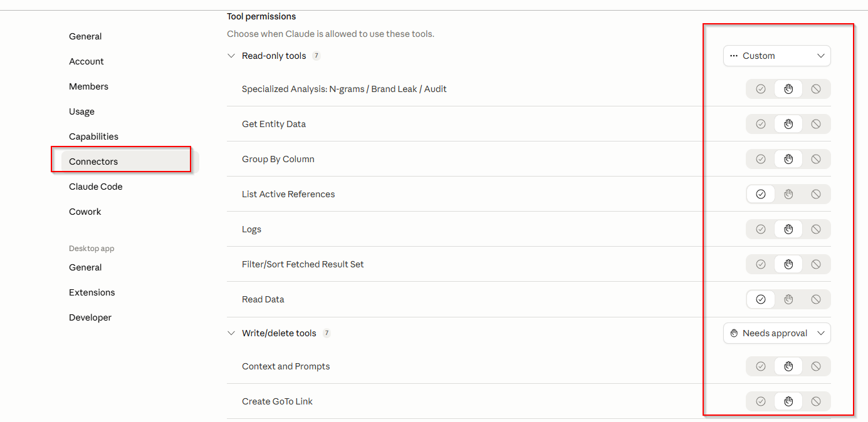The width and height of the screenshot is (868, 422).
Task: Open the Developer settings page
Action: coord(90,317)
